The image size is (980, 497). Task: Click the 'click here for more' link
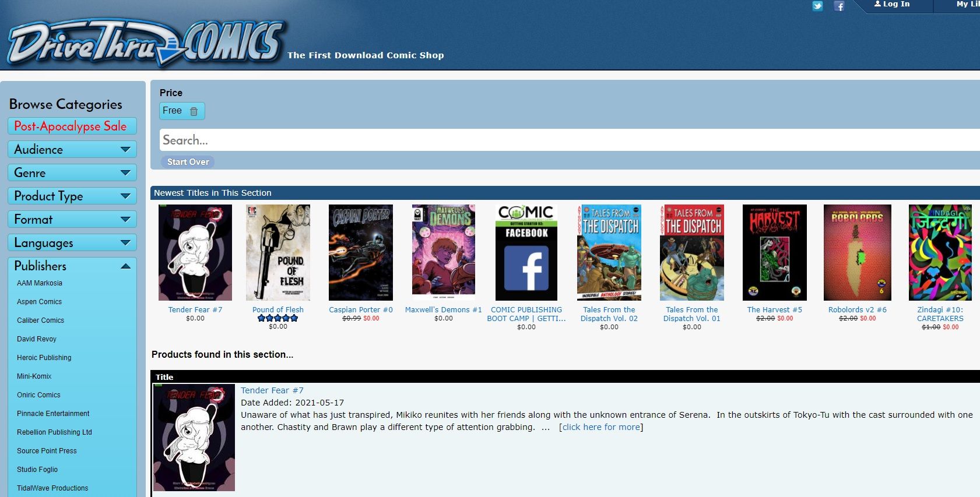(601, 427)
